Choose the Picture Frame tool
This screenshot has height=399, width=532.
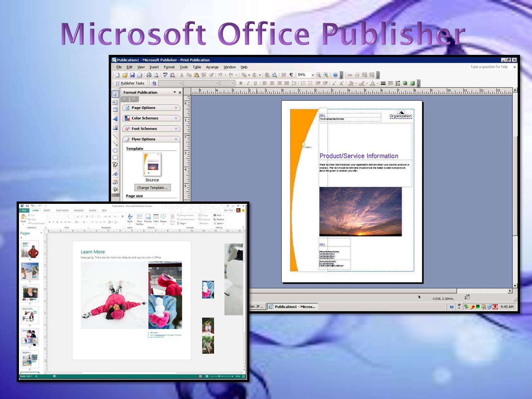coord(115,128)
